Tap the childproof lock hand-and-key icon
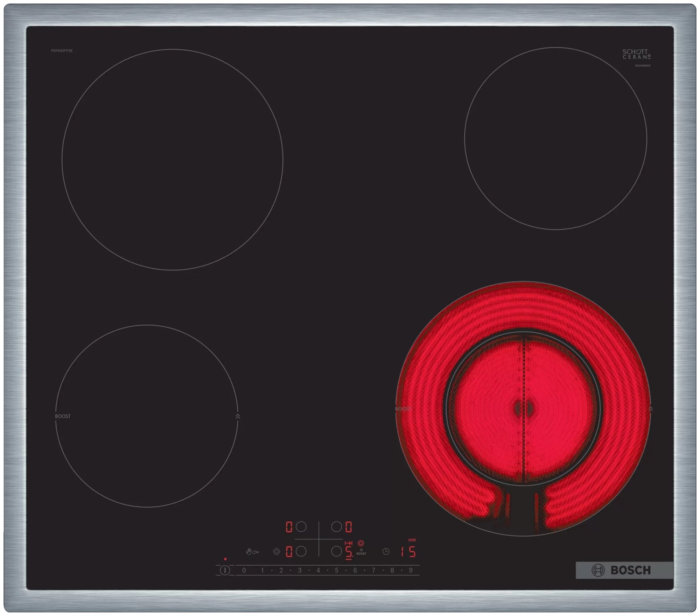 252,552
